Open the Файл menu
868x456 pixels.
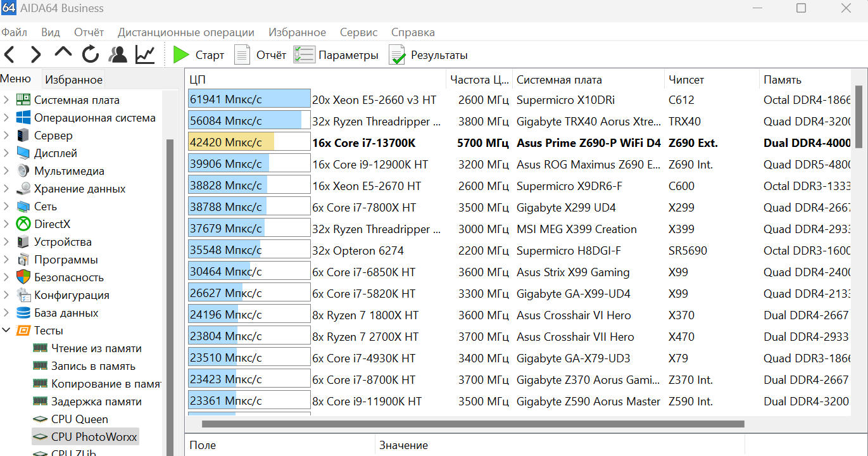click(15, 32)
